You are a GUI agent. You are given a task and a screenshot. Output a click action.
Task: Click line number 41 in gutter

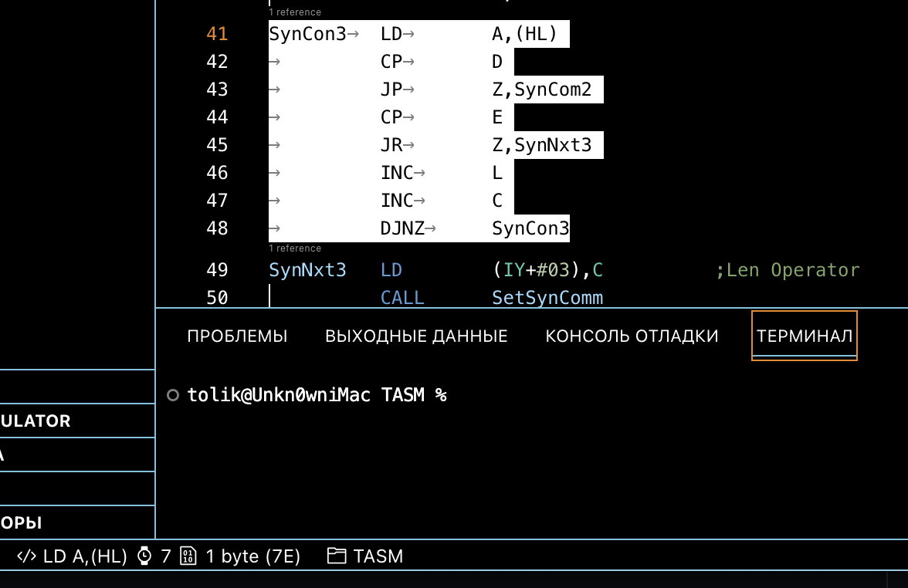(217, 34)
